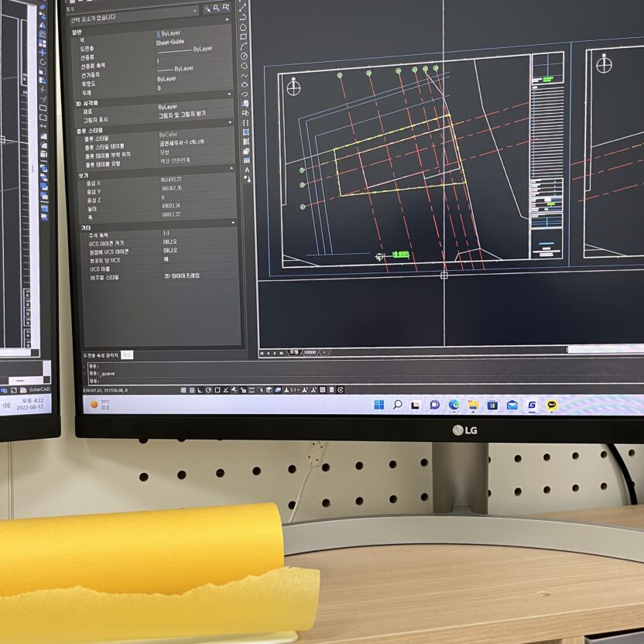This screenshot has width=644, height=644.
Task: Toggle polar tracking in status bar
Action: [210, 389]
